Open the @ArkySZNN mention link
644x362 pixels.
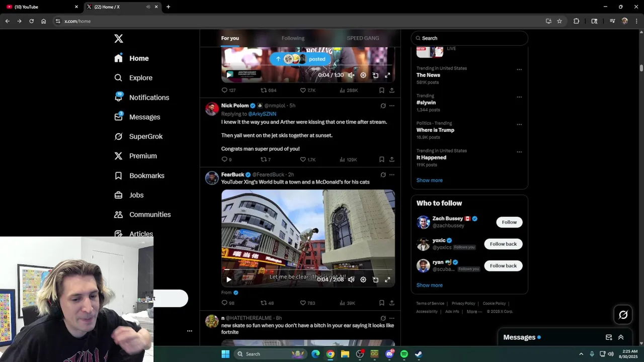tap(262, 114)
